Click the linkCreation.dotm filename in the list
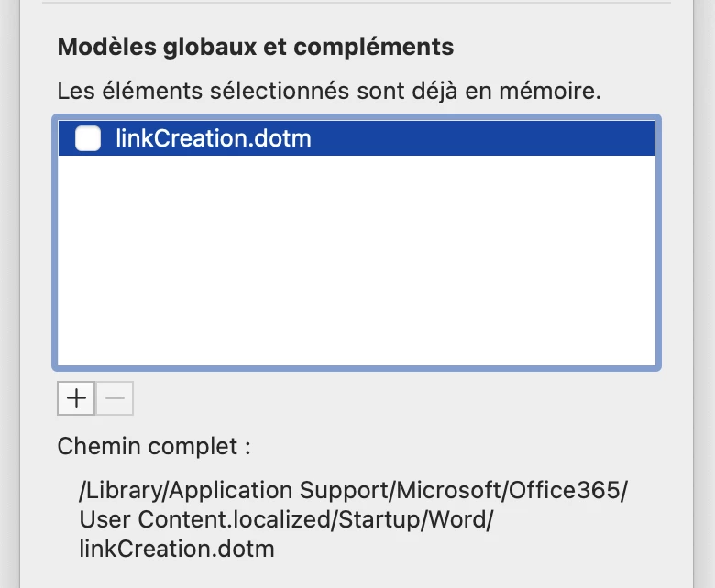715x588 pixels. point(214,138)
